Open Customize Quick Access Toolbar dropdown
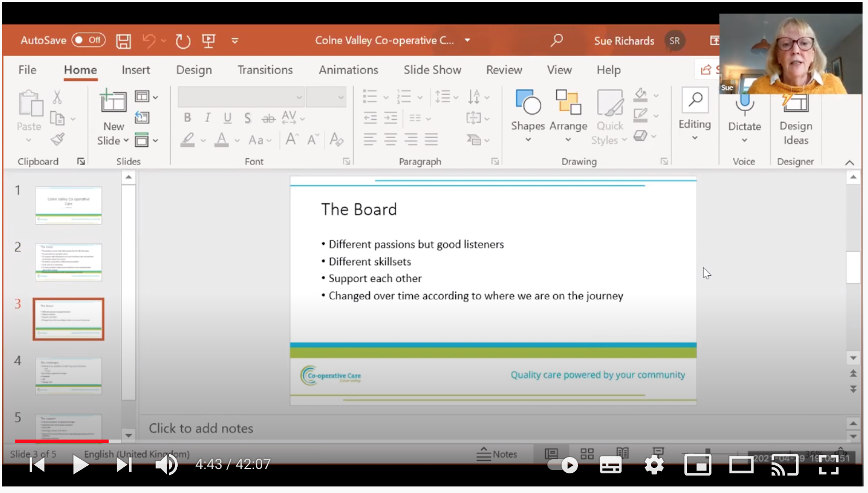 [235, 40]
